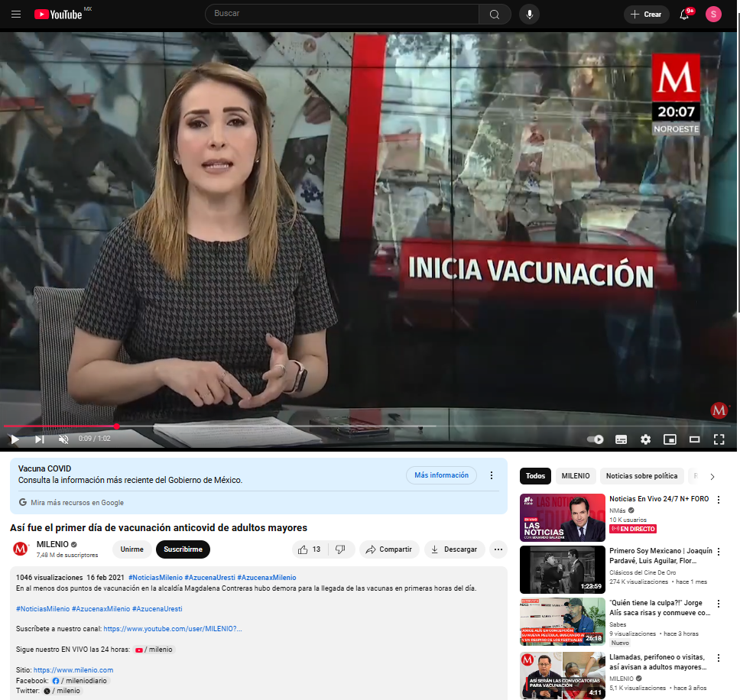Open the miniplayer
740x700 pixels.
click(x=670, y=439)
